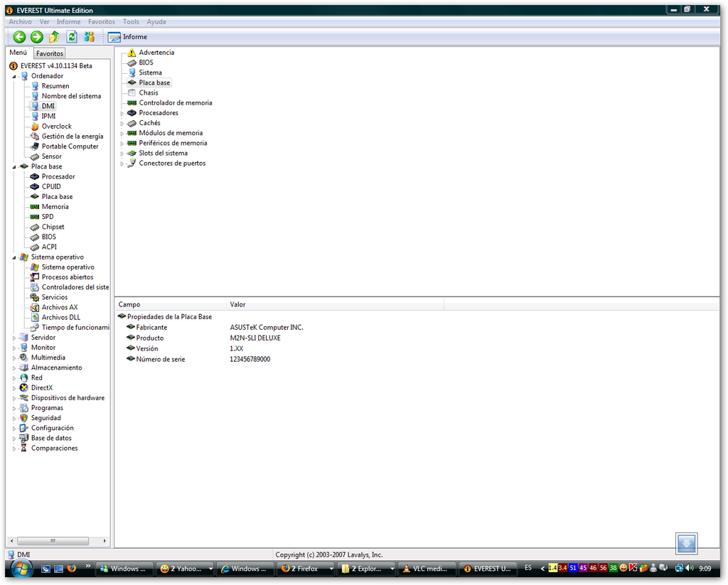The height and width of the screenshot is (585, 728).
Task: Click the Up level arrow toolbar icon
Action: click(54, 37)
